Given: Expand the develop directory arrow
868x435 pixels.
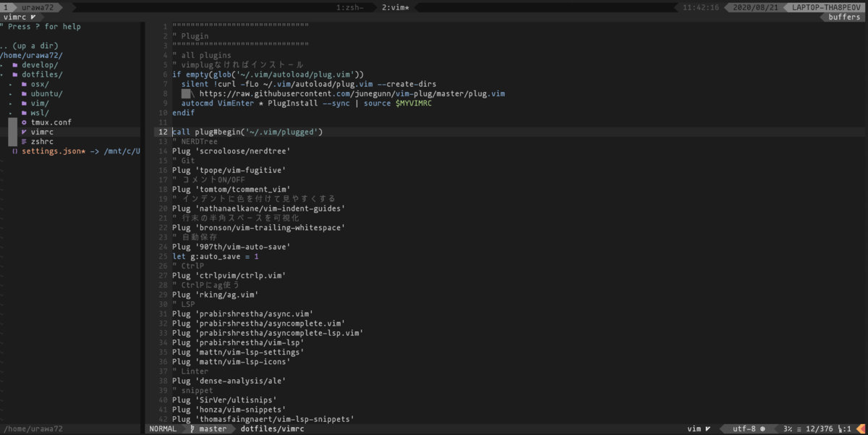Looking at the screenshot, I should click(x=2, y=65).
